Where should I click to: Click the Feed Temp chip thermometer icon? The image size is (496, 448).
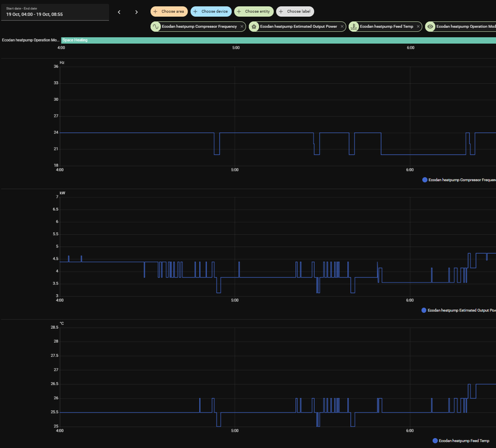click(x=353, y=27)
